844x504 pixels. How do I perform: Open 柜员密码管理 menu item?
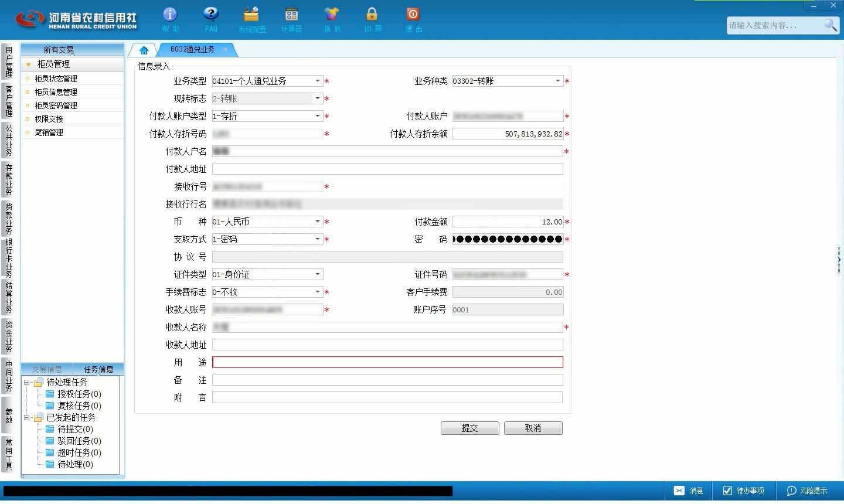point(56,105)
